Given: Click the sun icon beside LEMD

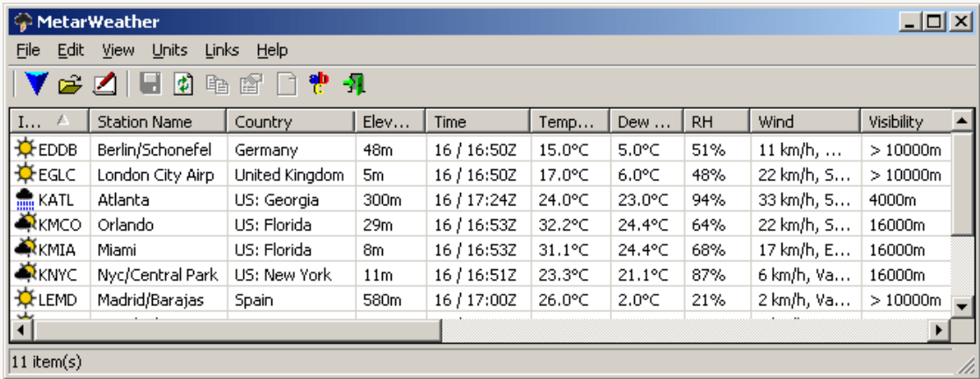Looking at the screenshot, I should point(25,298).
